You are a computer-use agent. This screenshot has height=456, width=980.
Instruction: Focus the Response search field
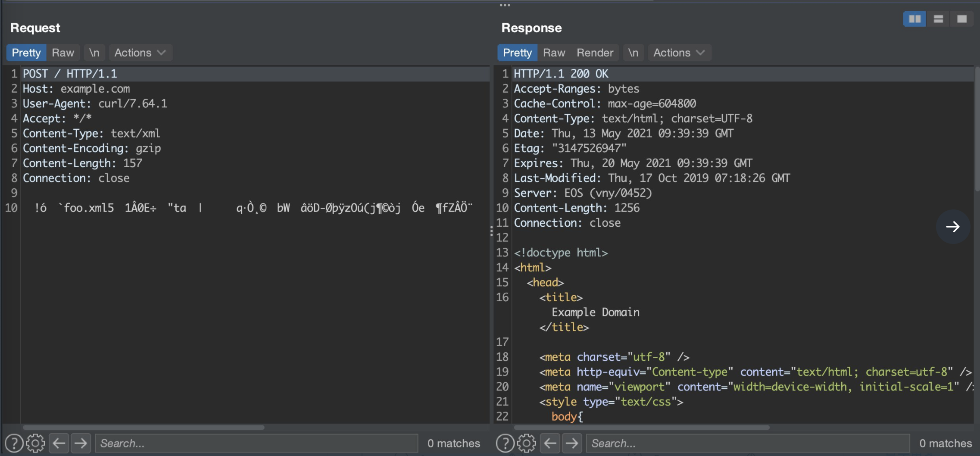point(748,443)
